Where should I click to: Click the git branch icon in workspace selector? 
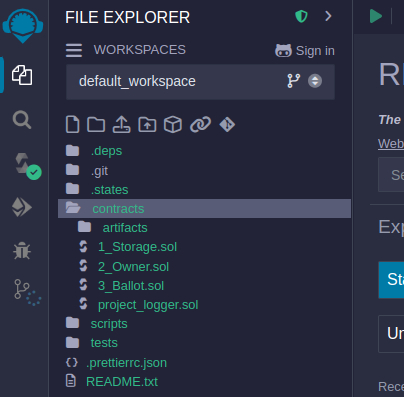294,81
